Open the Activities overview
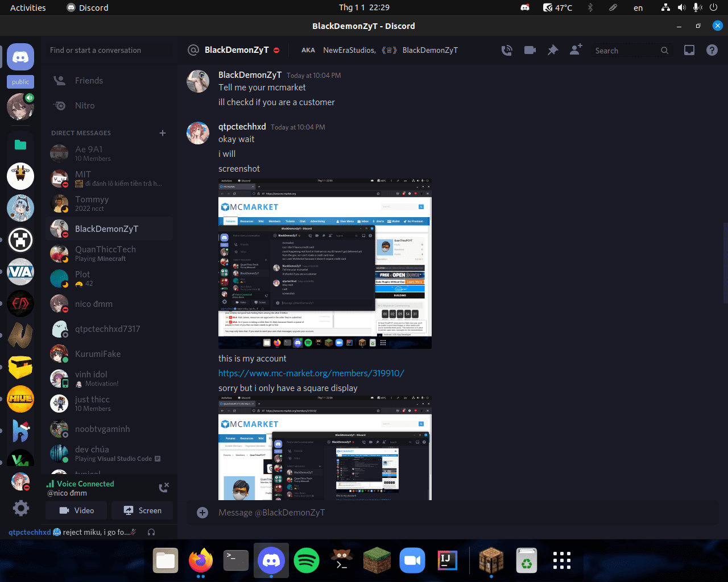The height and width of the screenshot is (582, 728). tap(28, 8)
